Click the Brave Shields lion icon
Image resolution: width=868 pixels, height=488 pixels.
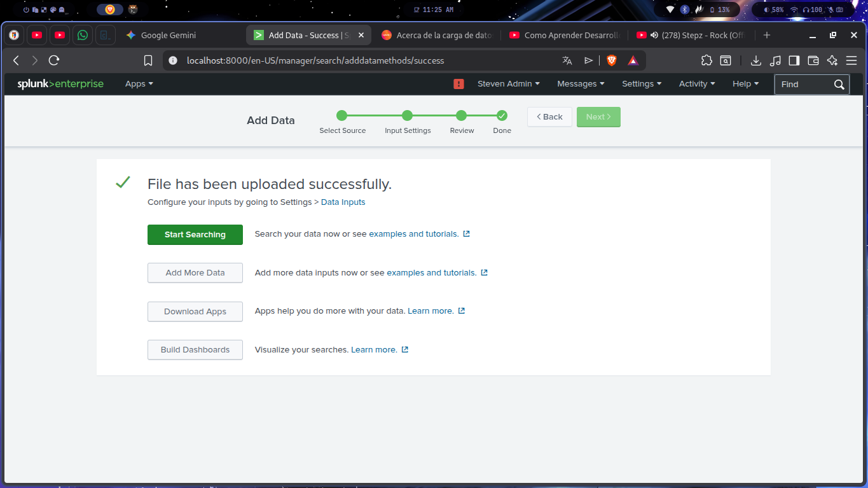point(612,60)
